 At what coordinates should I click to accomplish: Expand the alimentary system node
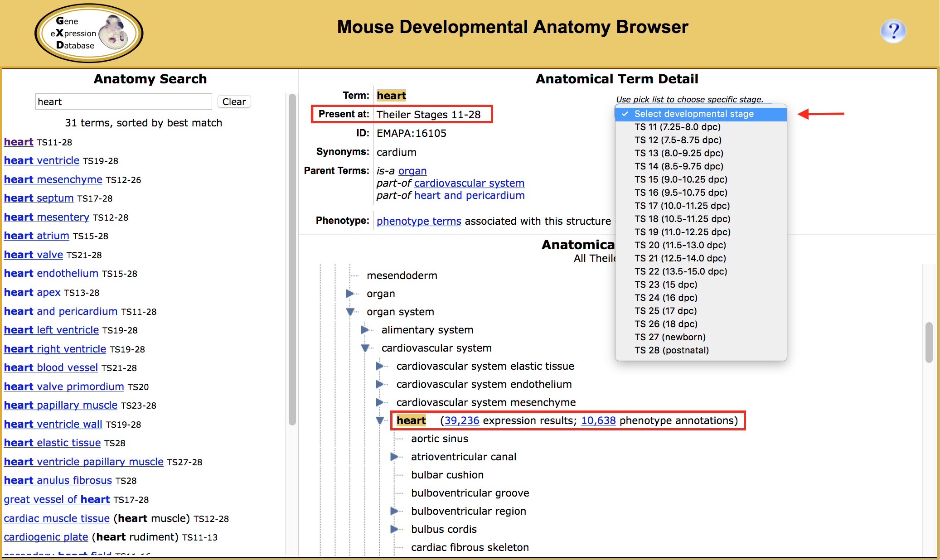pos(365,330)
